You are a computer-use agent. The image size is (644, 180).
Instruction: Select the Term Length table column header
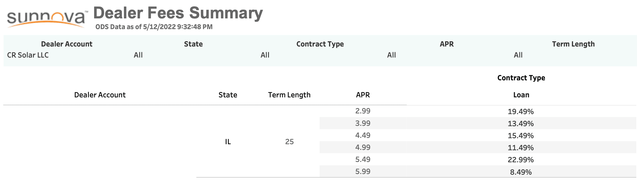289,95
